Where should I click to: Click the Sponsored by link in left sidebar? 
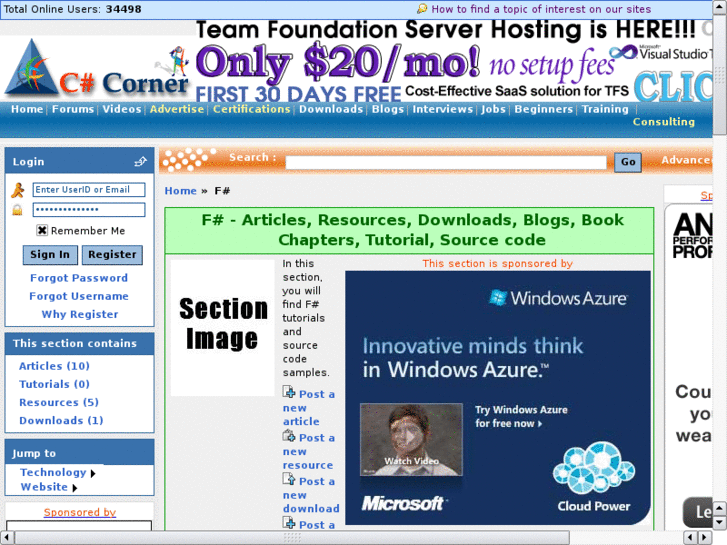(x=80, y=512)
